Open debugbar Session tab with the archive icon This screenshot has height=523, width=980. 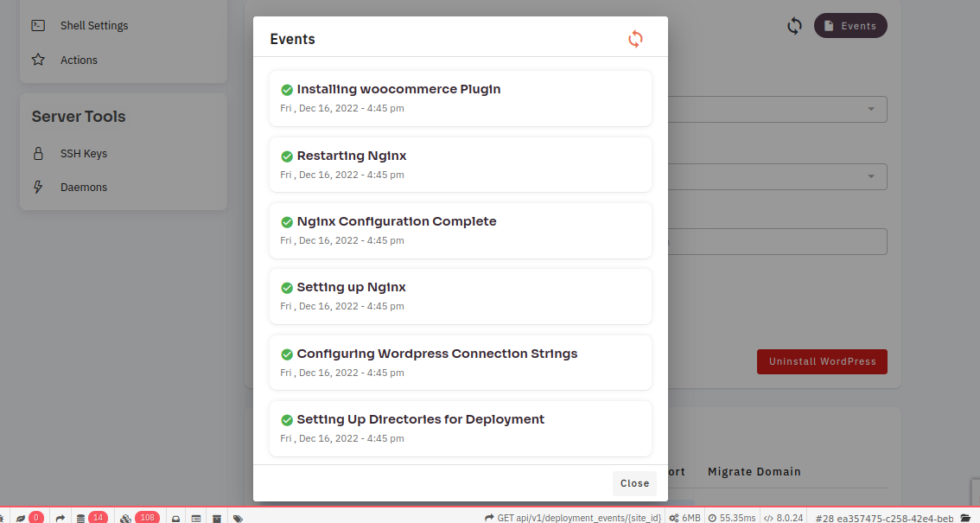click(x=217, y=518)
